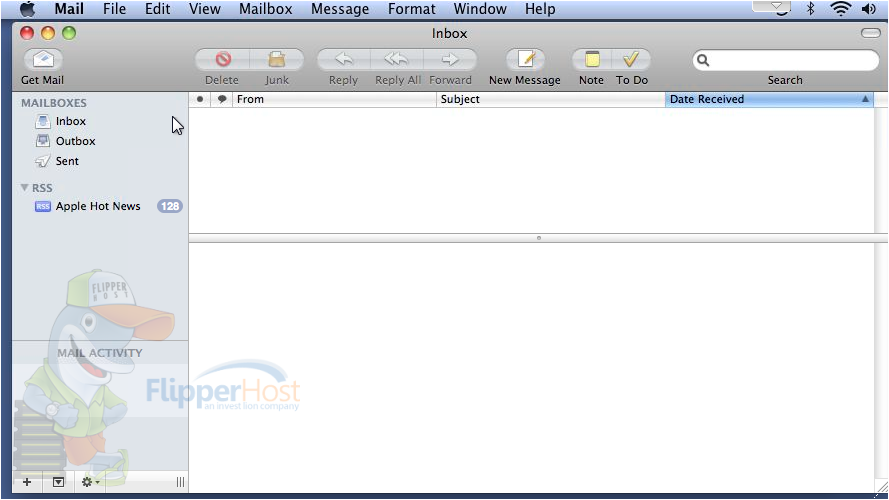Screen dimensions: 889x500
Task: Sort by the speech bubble status column
Action: pos(222,99)
